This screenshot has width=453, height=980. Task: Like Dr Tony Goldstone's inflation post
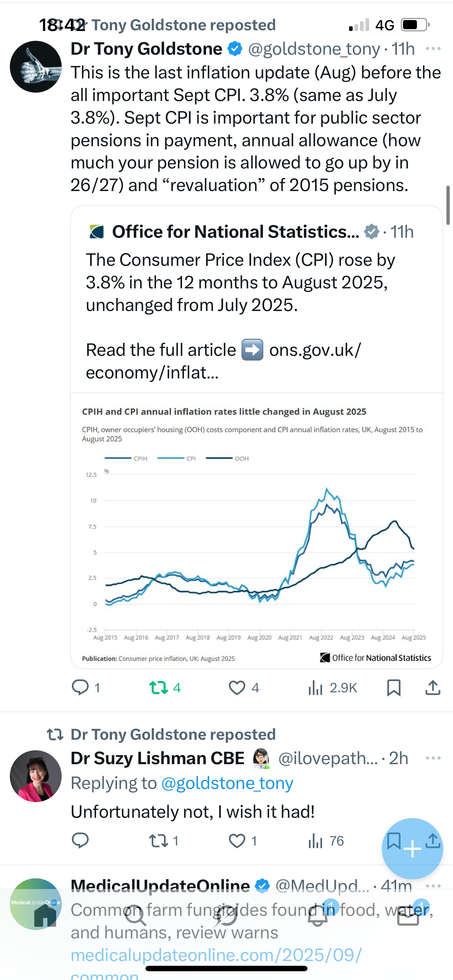[237, 688]
